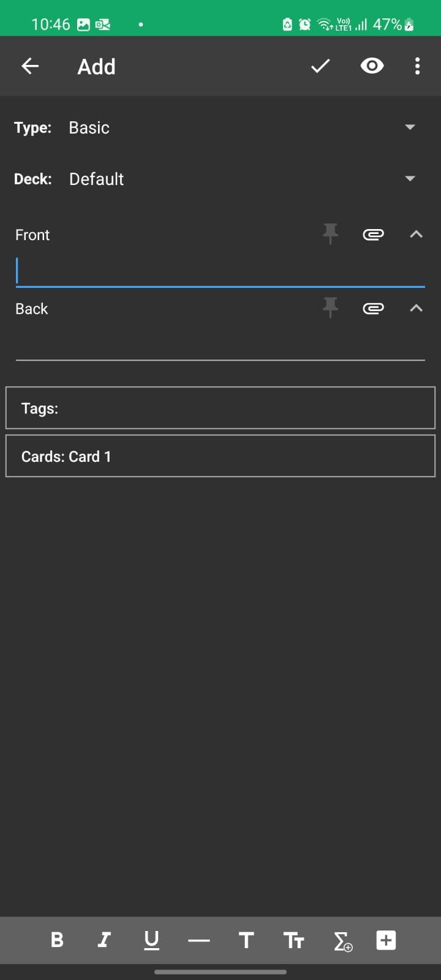Open the Deck selection dropdown
Image resolution: width=441 pixels, height=980 pixels.
click(409, 179)
